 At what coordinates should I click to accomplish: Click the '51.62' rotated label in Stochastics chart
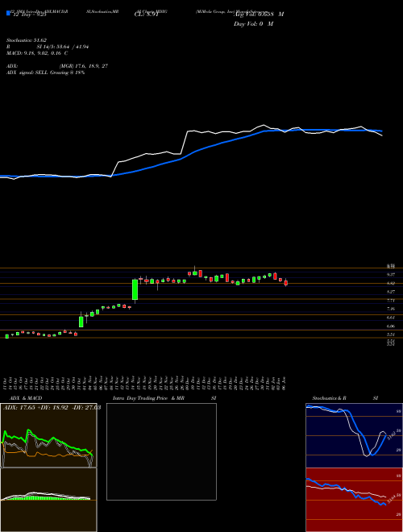(390, 435)
